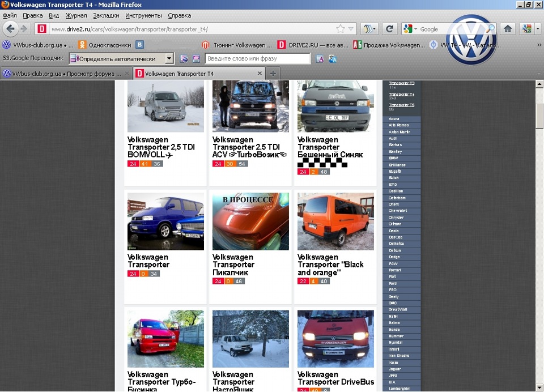Viewport: 544px width, 392px height.
Task: Show more bookmarks via the chevron overflow
Action: click(x=539, y=45)
